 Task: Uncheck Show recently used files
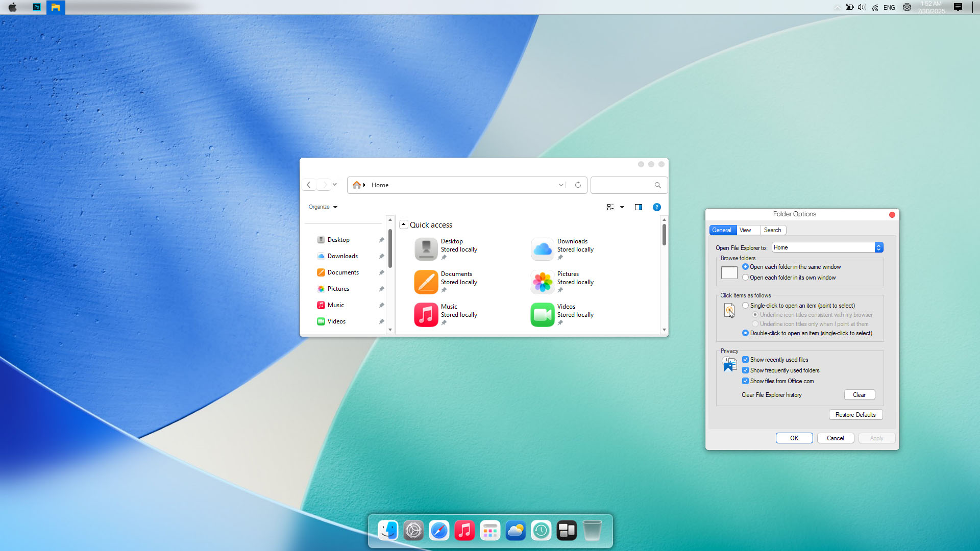[x=745, y=360]
